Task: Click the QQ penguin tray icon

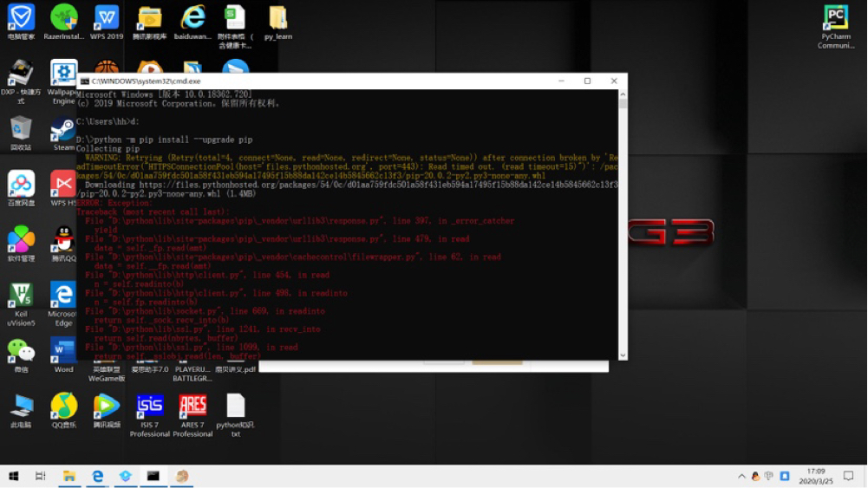Action: tap(755, 477)
